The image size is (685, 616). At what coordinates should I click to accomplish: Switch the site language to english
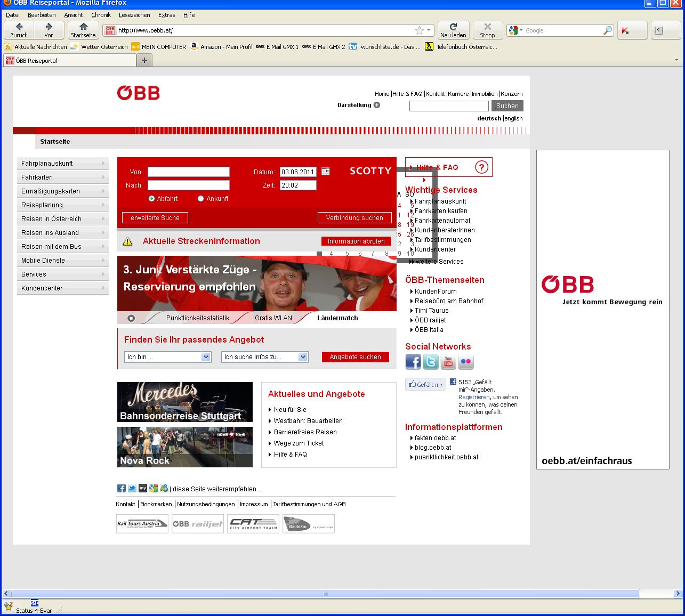[x=514, y=118]
